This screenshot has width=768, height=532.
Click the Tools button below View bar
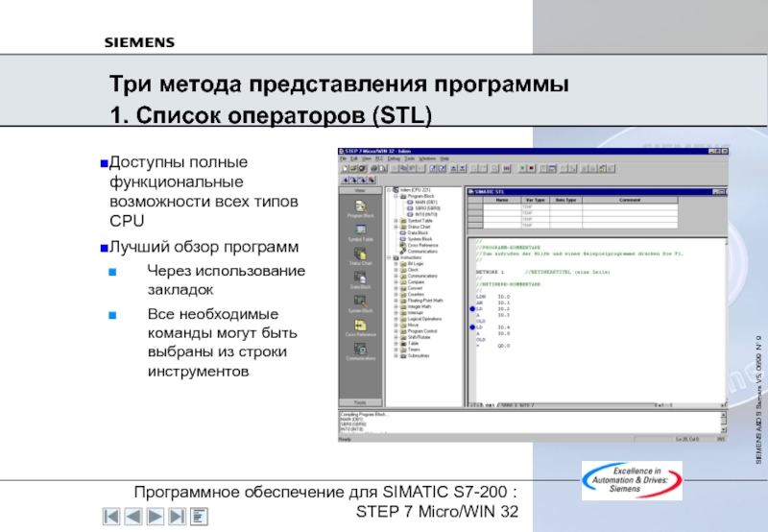tap(359, 401)
